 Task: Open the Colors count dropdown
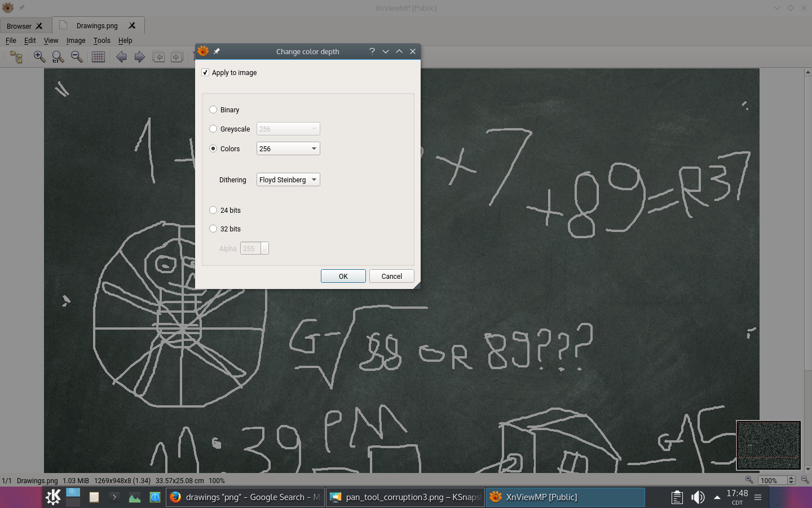288,148
